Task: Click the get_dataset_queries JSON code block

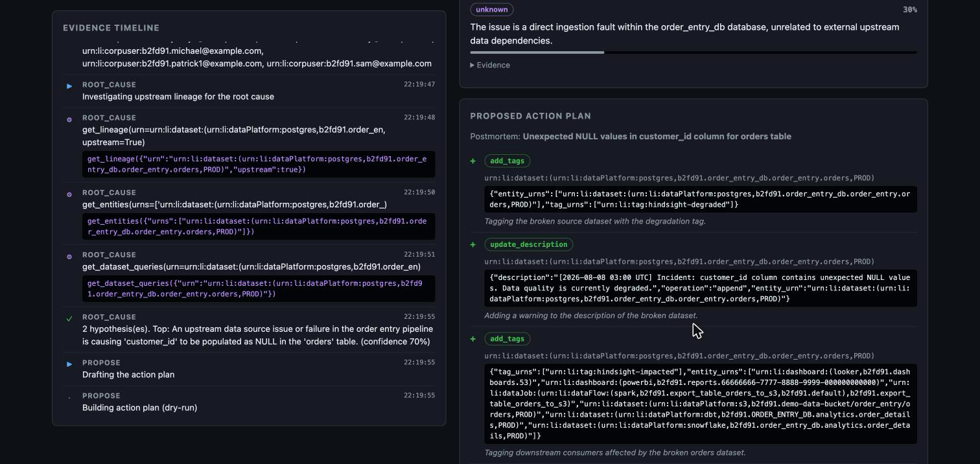Action: [x=259, y=288]
